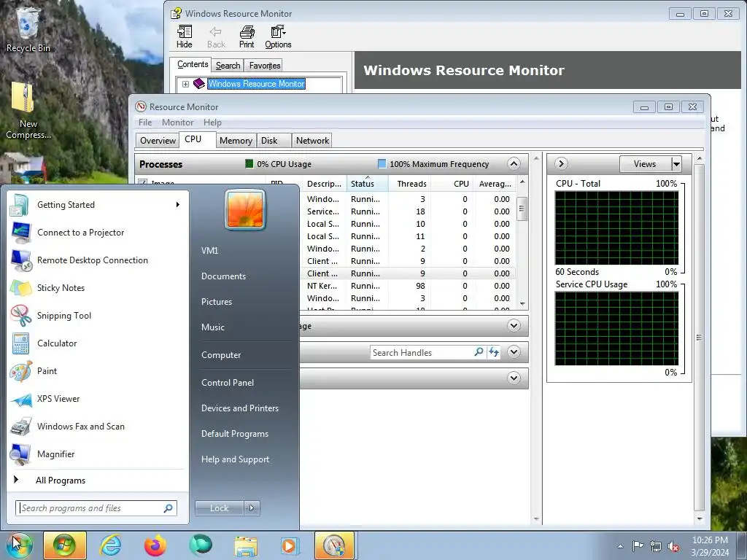Open Getting Started in Start menu

96,205
